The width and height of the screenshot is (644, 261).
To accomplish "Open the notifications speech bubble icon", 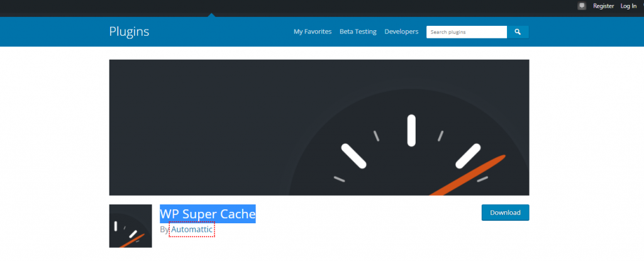I will [x=582, y=6].
